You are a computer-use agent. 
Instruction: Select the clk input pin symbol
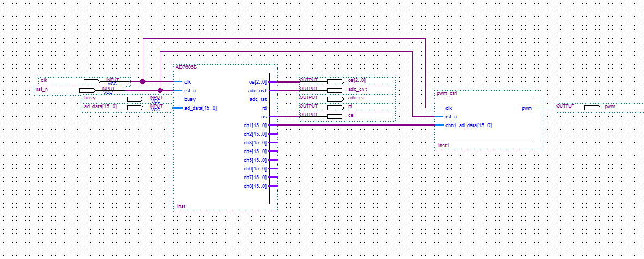point(91,81)
